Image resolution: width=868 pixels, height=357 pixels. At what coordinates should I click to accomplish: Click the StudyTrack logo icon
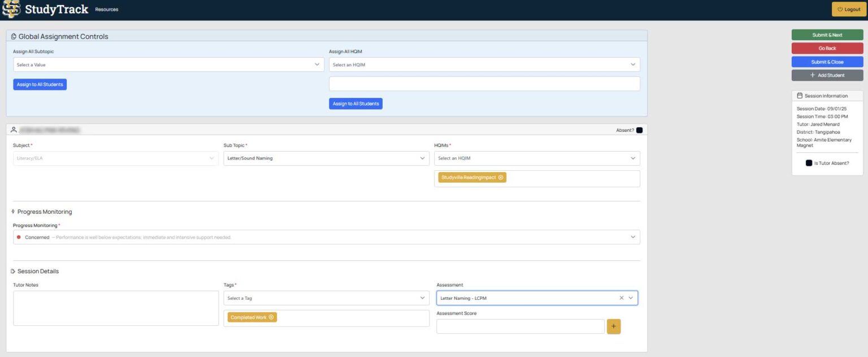point(11,9)
